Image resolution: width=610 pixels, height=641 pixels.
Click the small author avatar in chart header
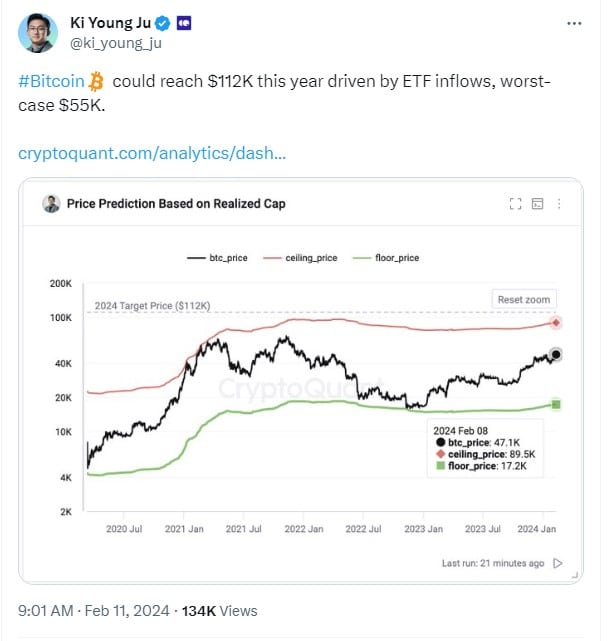[51, 204]
